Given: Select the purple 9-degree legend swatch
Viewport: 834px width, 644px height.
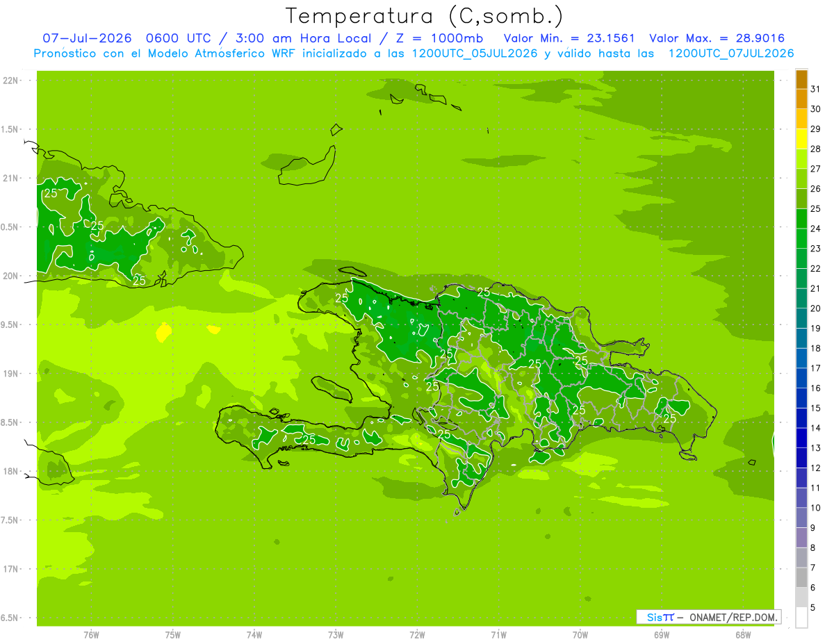Looking at the screenshot, I should (801, 518).
